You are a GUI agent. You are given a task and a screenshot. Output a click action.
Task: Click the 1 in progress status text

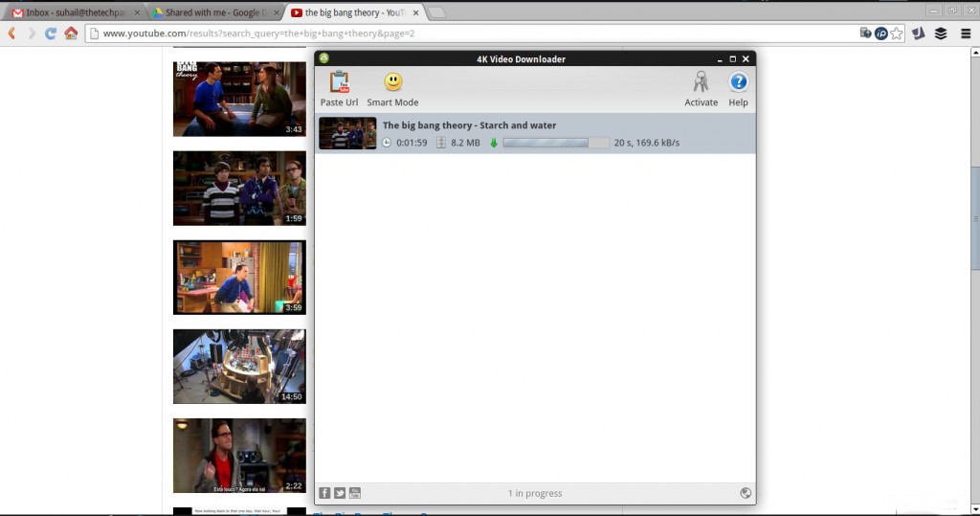(535, 493)
